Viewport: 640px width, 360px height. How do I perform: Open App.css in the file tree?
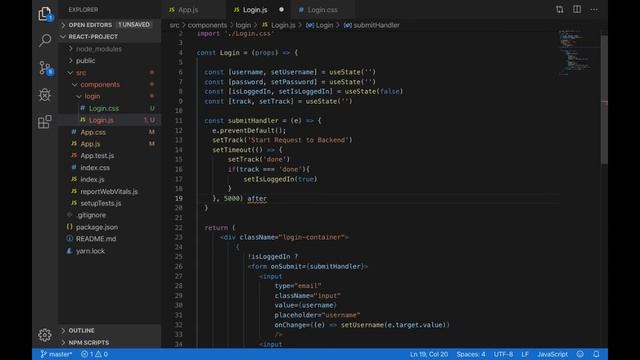(93, 132)
